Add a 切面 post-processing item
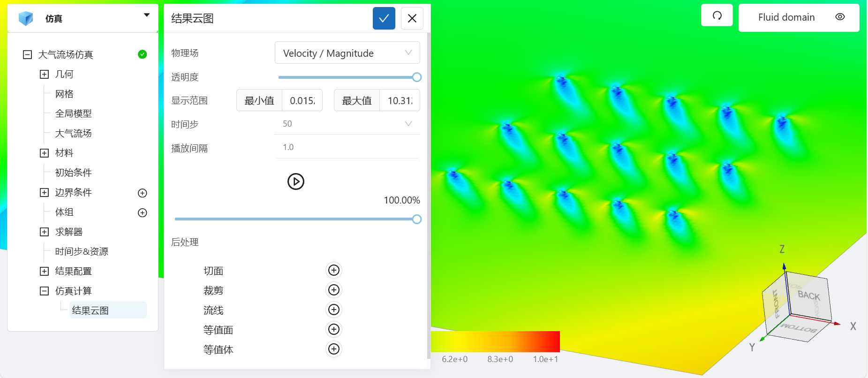The height and width of the screenshot is (378, 868). coord(334,270)
